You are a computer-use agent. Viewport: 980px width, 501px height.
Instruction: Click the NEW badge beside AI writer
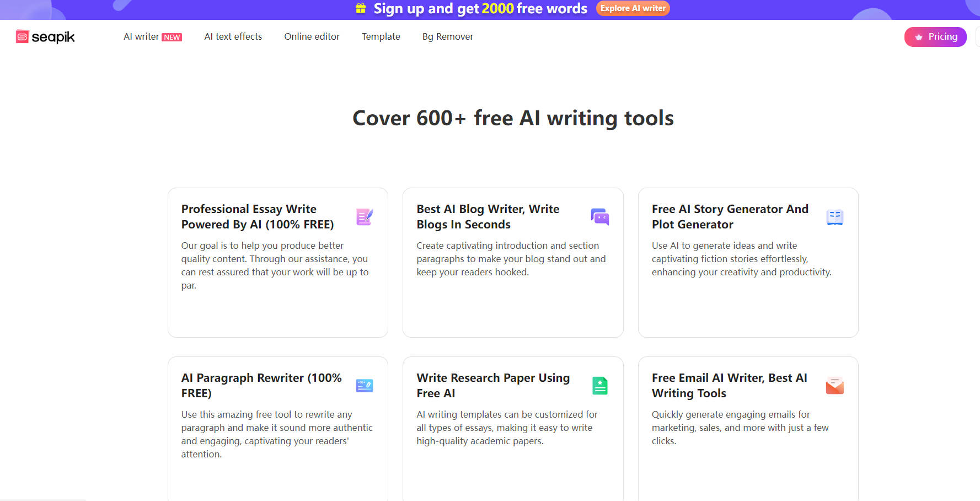pos(172,38)
